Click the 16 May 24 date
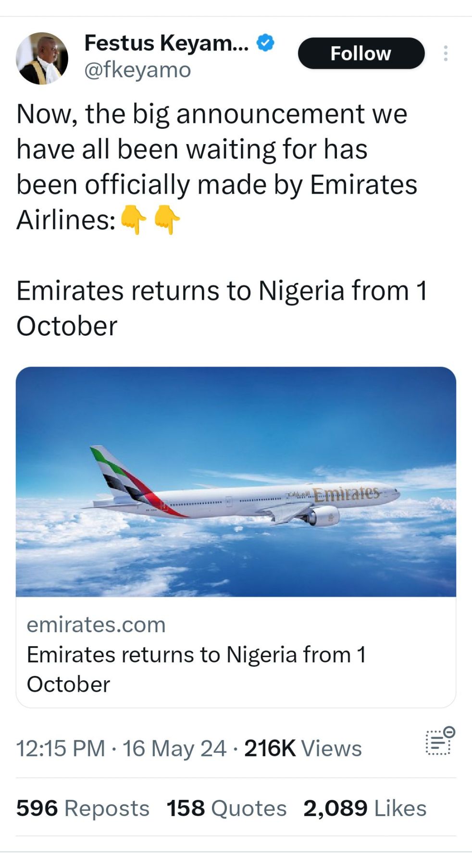 pyautogui.click(x=174, y=748)
